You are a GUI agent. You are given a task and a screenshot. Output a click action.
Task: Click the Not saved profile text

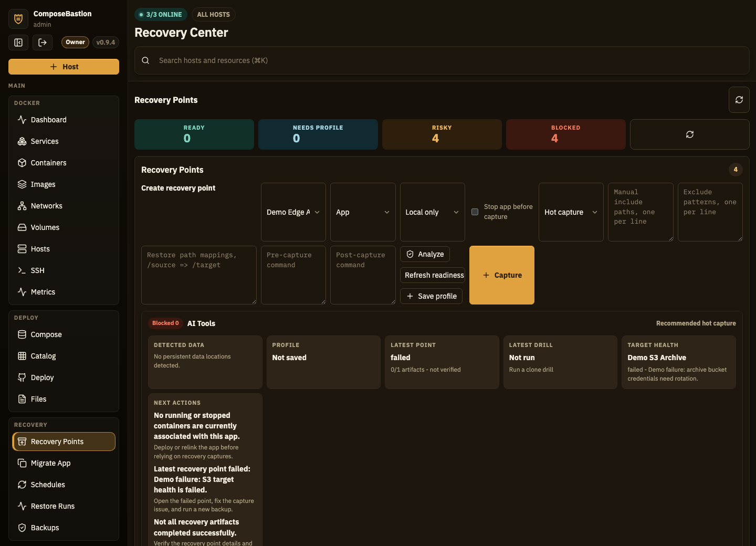[289, 358]
